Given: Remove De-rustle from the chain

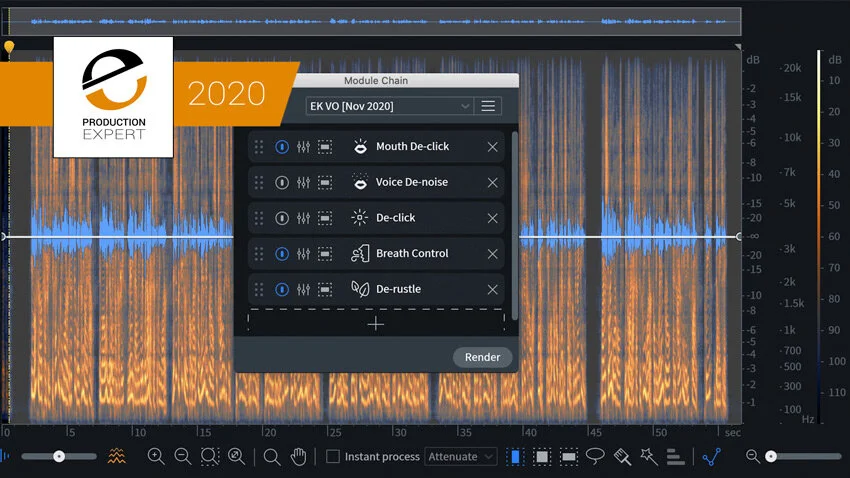Looking at the screenshot, I should point(492,290).
